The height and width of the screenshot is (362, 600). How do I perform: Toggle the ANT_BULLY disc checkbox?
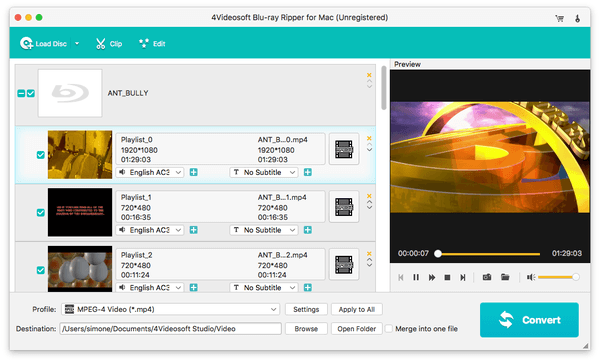pyautogui.click(x=31, y=93)
